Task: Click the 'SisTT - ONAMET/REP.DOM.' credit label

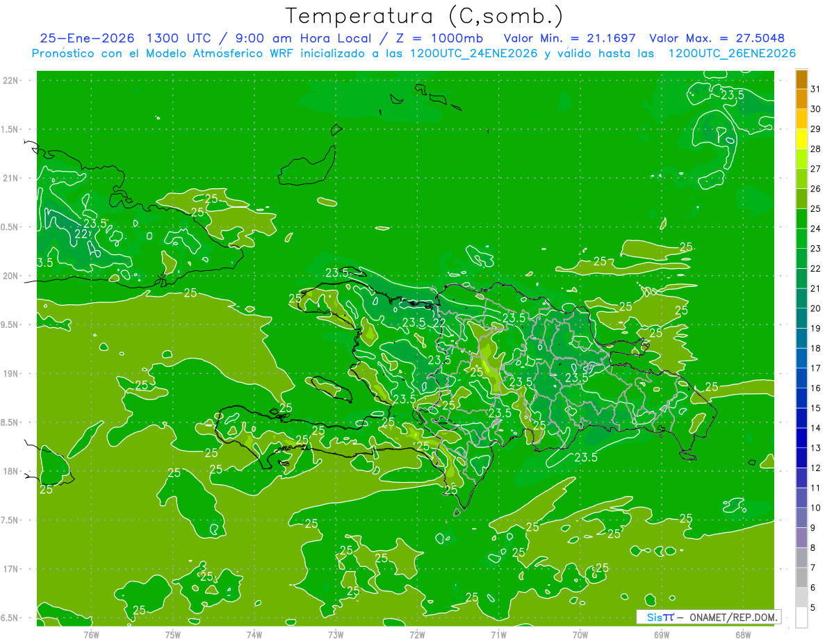Action: [709, 617]
